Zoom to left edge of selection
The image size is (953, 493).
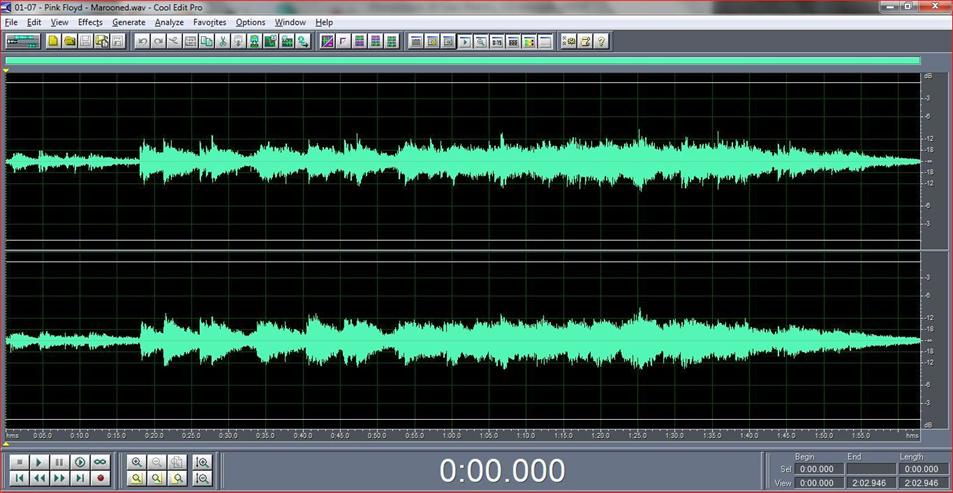coord(156,478)
